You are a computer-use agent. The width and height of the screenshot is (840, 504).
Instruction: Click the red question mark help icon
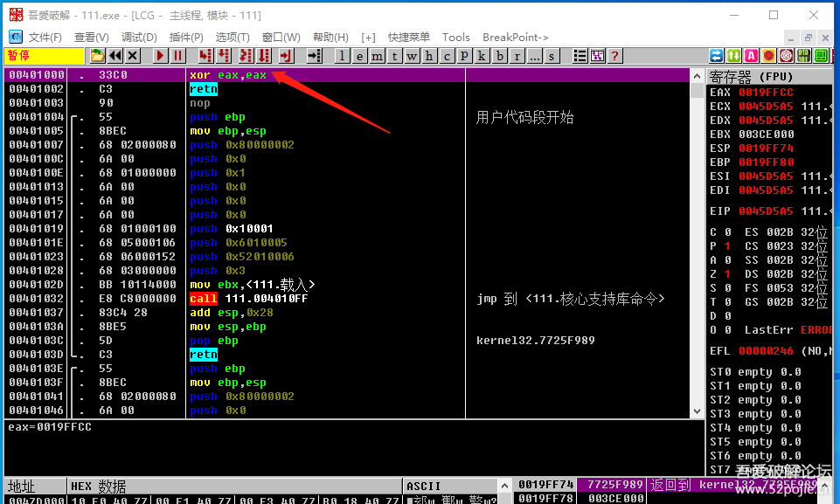pyautogui.click(x=615, y=56)
